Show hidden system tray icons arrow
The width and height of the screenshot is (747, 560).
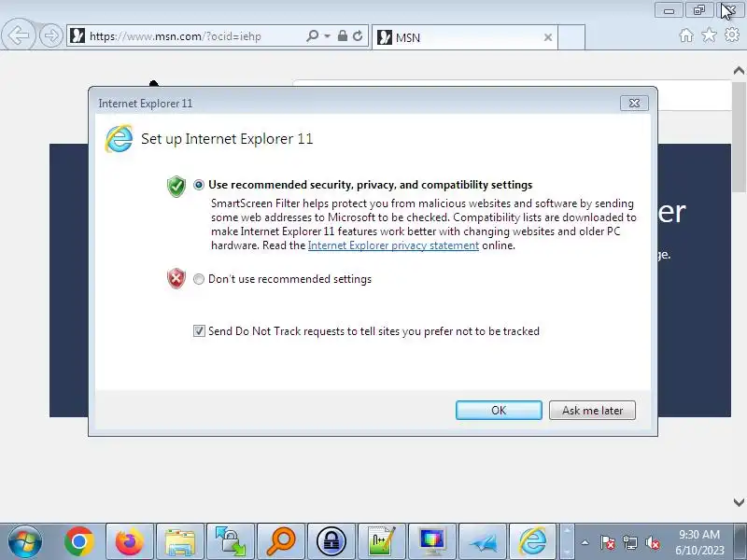[585, 542]
